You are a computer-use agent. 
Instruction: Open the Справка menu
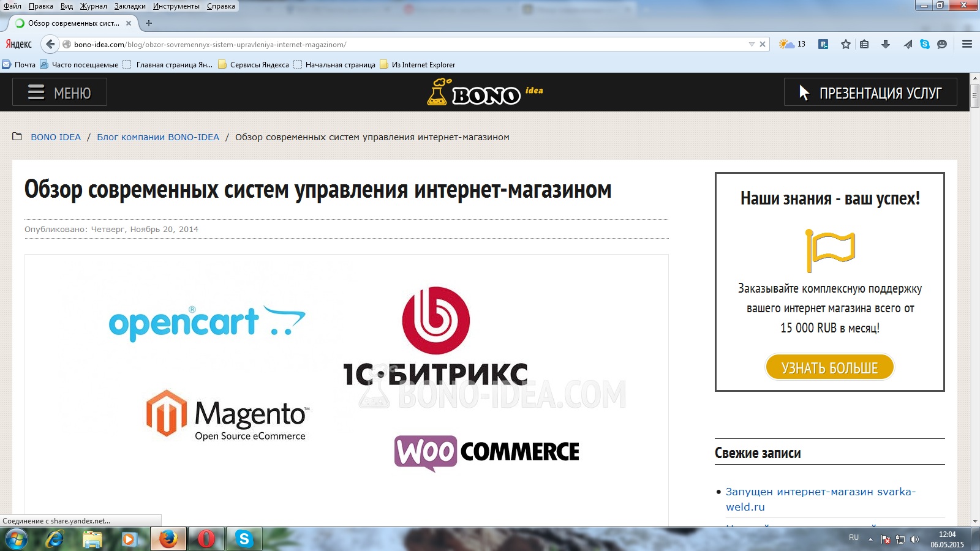click(221, 6)
